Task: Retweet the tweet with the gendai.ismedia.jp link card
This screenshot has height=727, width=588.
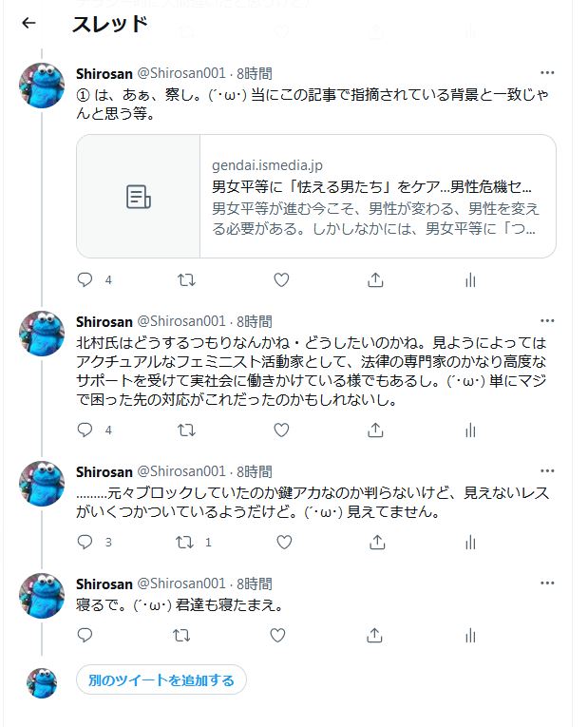Action: coord(186,279)
